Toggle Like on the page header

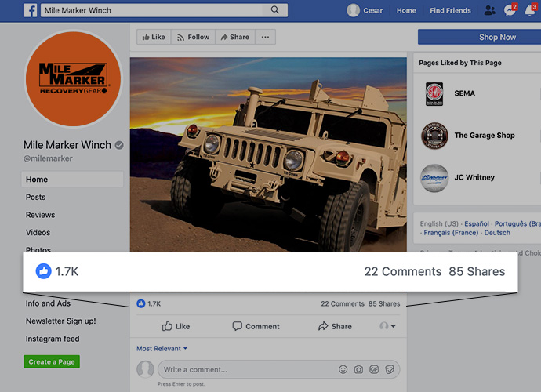[x=152, y=37]
